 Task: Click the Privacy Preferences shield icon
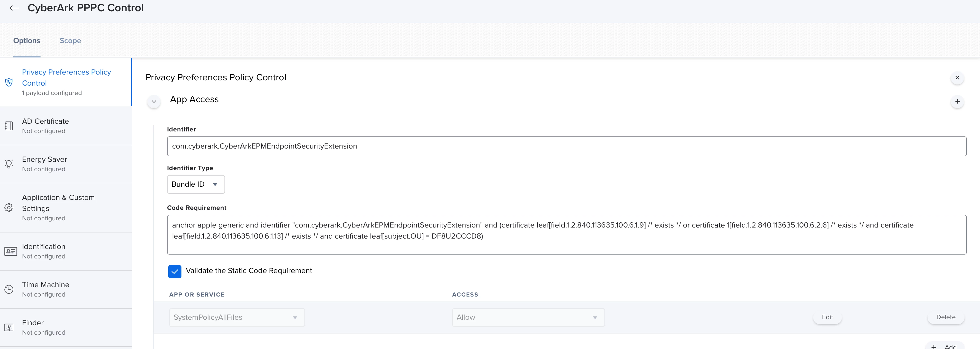[x=9, y=82]
